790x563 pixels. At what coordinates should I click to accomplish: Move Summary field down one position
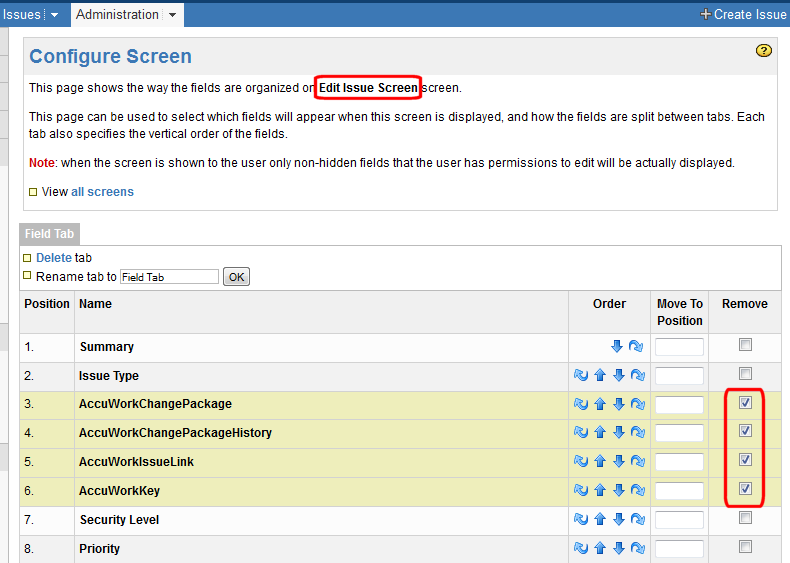(617, 347)
